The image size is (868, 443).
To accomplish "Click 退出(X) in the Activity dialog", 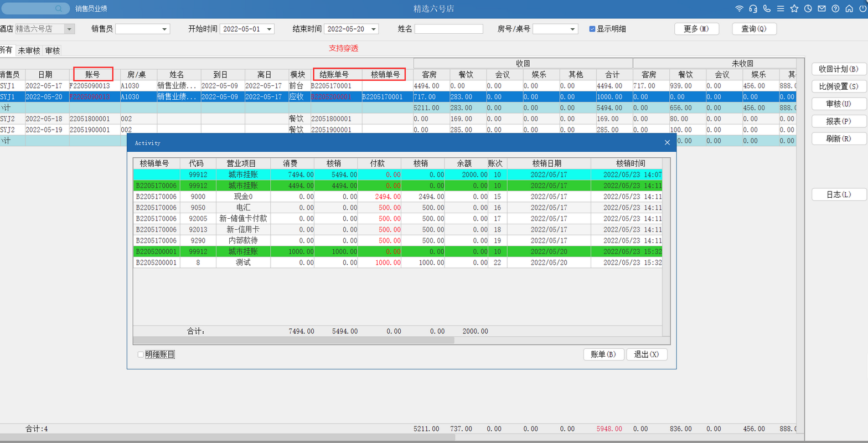I will (647, 354).
